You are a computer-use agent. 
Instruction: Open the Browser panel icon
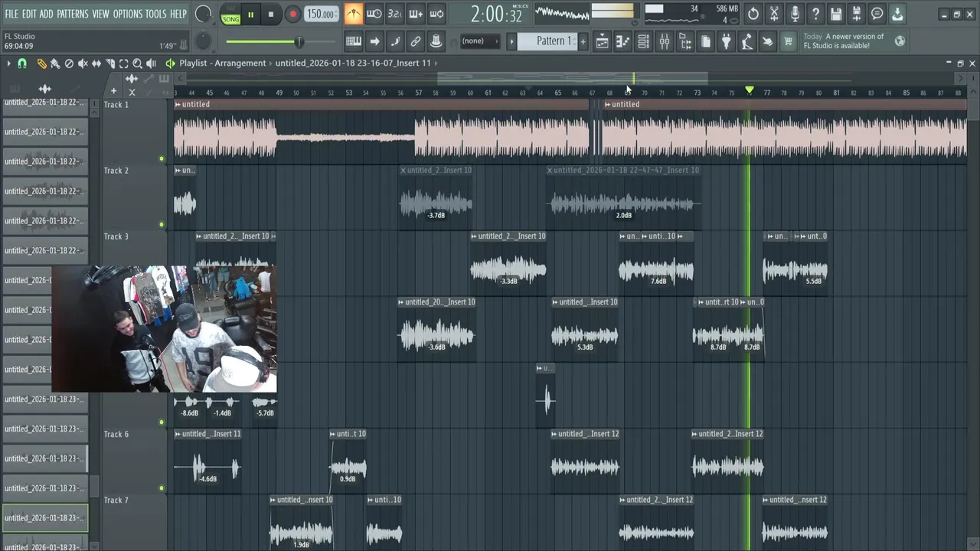[685, 42]
